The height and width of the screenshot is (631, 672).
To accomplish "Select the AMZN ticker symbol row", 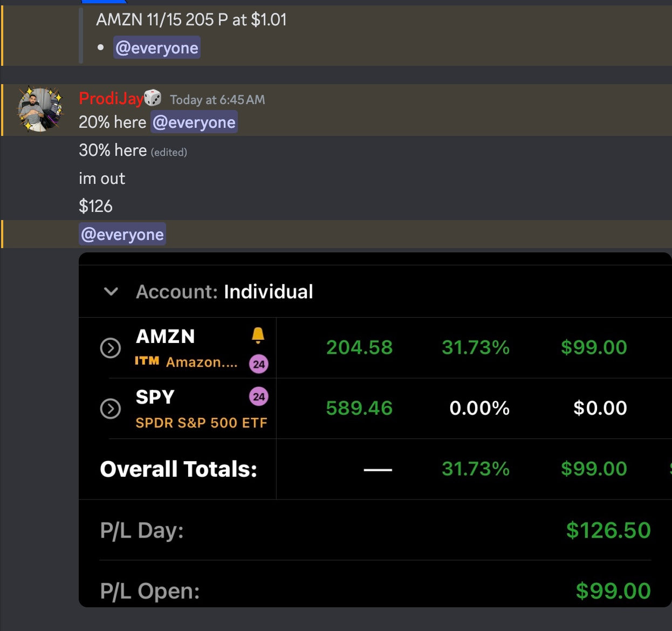I will 165,337.
